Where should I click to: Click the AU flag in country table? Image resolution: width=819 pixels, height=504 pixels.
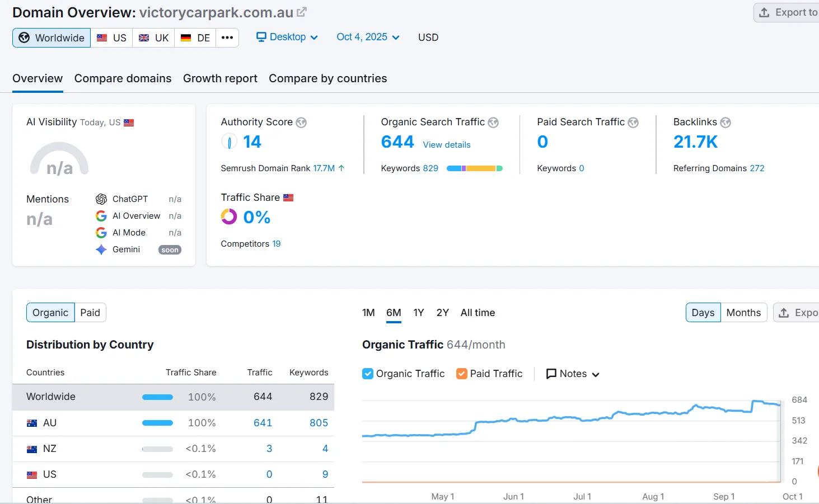point(32,423)
